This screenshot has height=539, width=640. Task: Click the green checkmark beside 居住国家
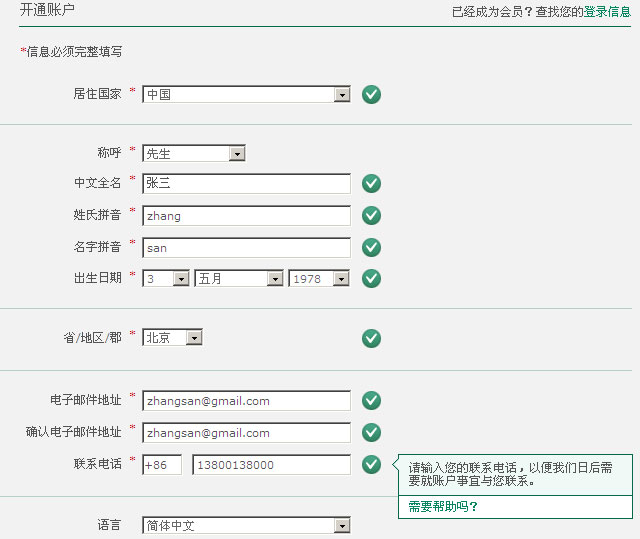pos(371,95)
